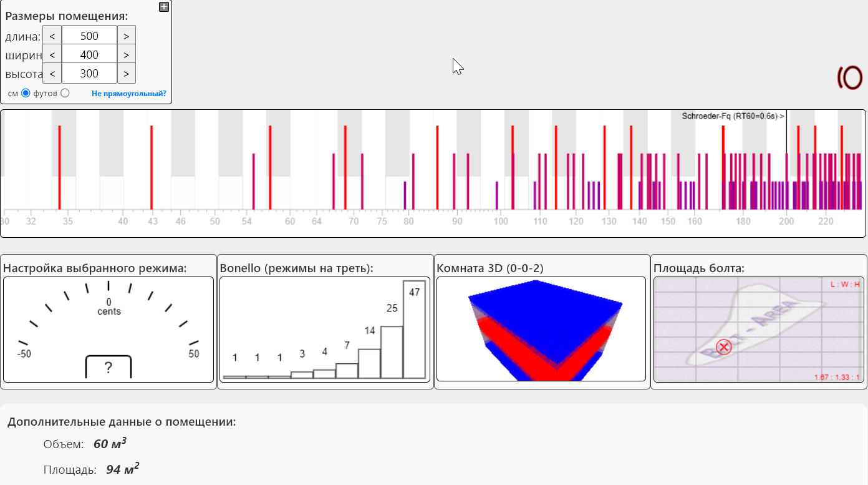Viewport: 868px width, 485px height.
Task: Select the red mode bar at 43 Hz
Action: coord(152,167)
